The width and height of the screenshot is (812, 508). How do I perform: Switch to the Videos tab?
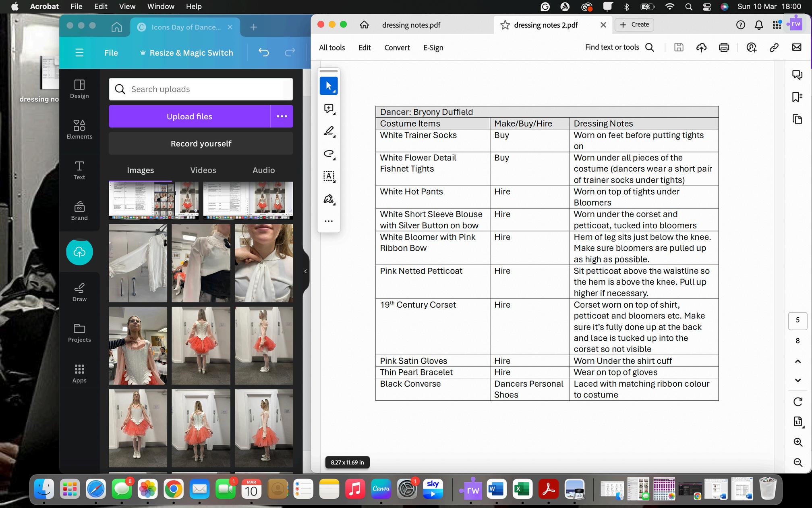click(203, 170)
